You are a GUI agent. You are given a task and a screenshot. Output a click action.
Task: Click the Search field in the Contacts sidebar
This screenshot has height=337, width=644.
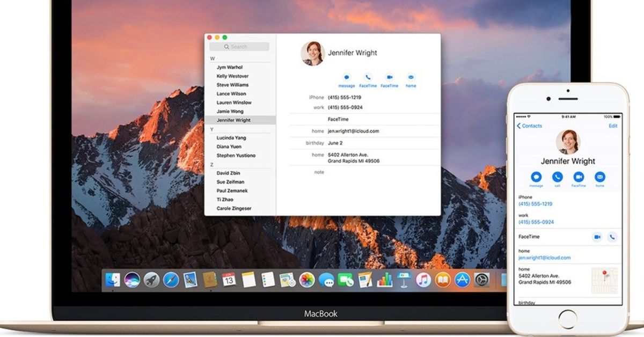(x=239, y=46)
